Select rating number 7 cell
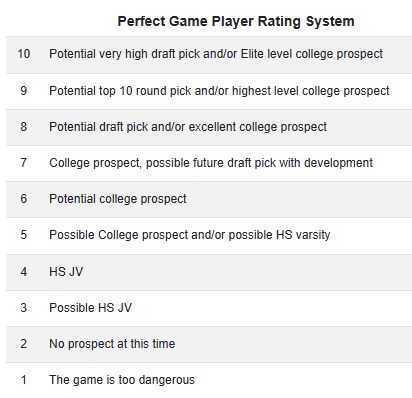Viewport: 412px width, 398px height. [24, 163]
